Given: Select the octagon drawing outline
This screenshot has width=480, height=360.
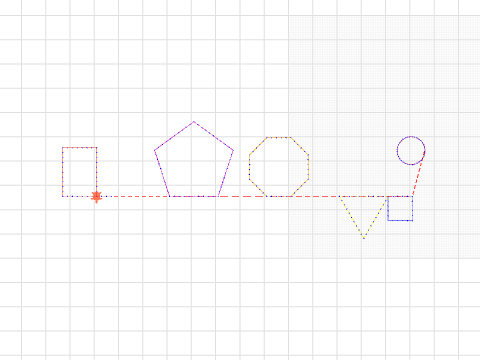Looking at the screenshot, I should (279, 167).
